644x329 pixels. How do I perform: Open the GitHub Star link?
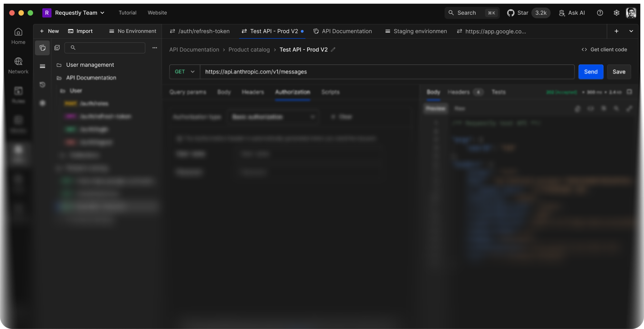click(518, 13)
